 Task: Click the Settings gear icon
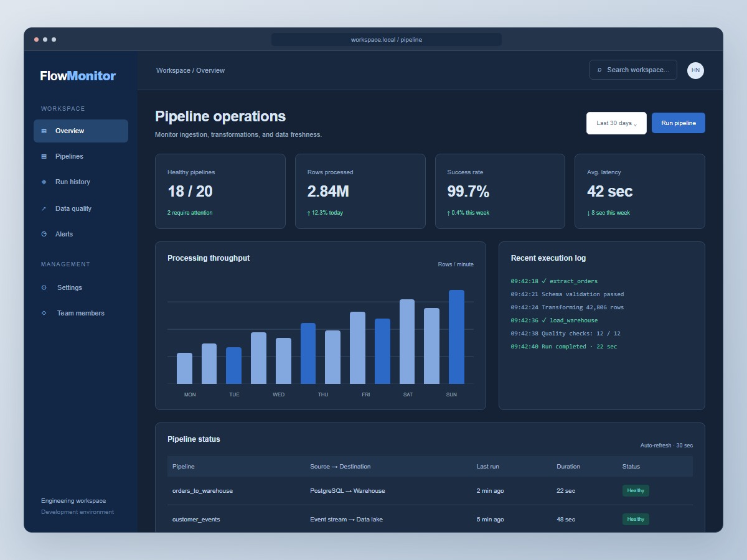pyautogui.click(x=44, y=288)
